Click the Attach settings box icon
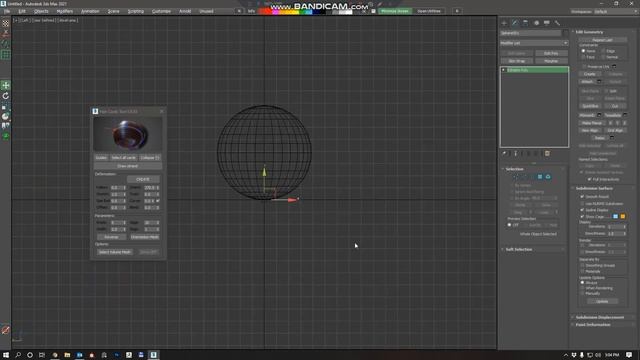Image resolution: width=640 pixels, height=360 pixels. click(x=599, y=82)
